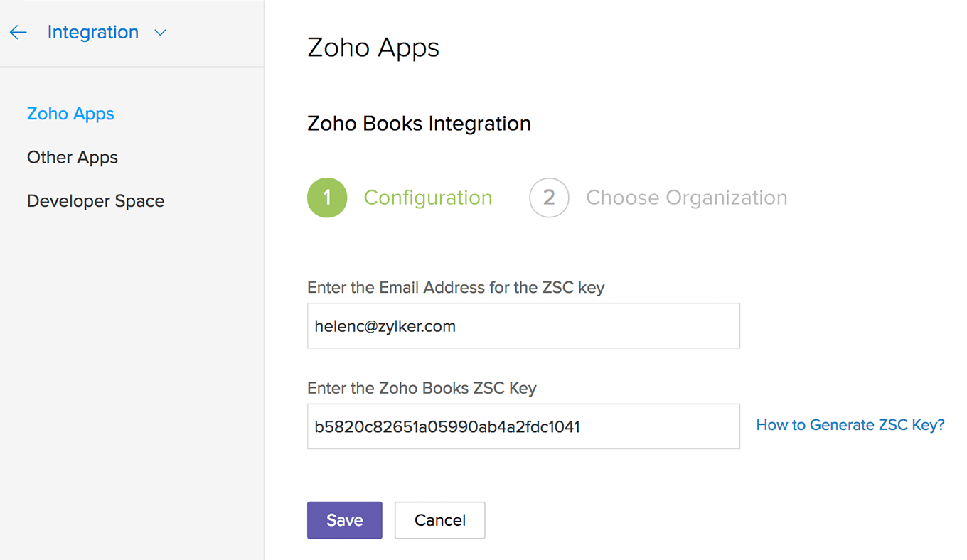
Task: Open the Integration header menu
Action: tap(93, 32)
